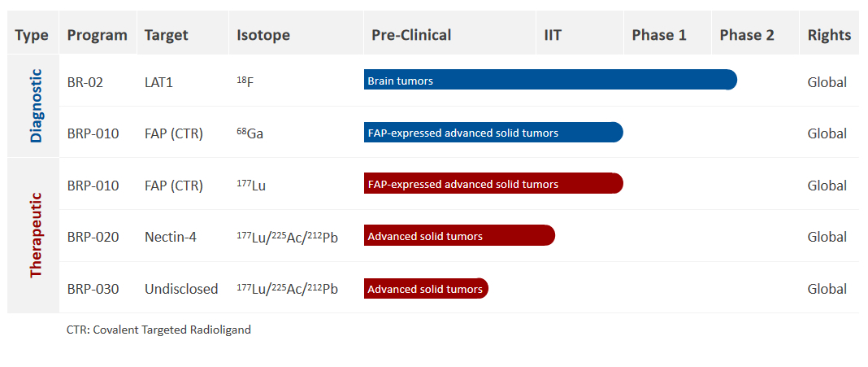Select the red FAP-expressed advanced solid tumors bar
Image resolution: width=868 pixels, height=367 pixels.
point(493,184)
